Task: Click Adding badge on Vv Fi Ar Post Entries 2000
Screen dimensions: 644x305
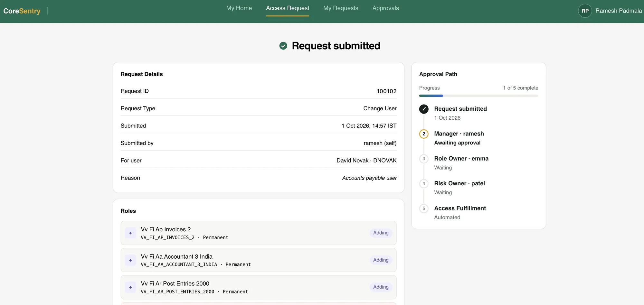Action: [x=381, y=287]
